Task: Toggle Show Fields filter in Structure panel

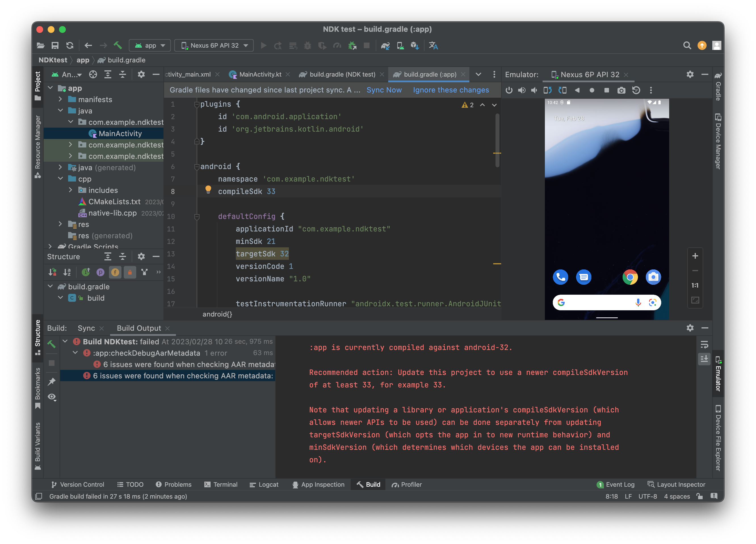Action: click(115, 273)
